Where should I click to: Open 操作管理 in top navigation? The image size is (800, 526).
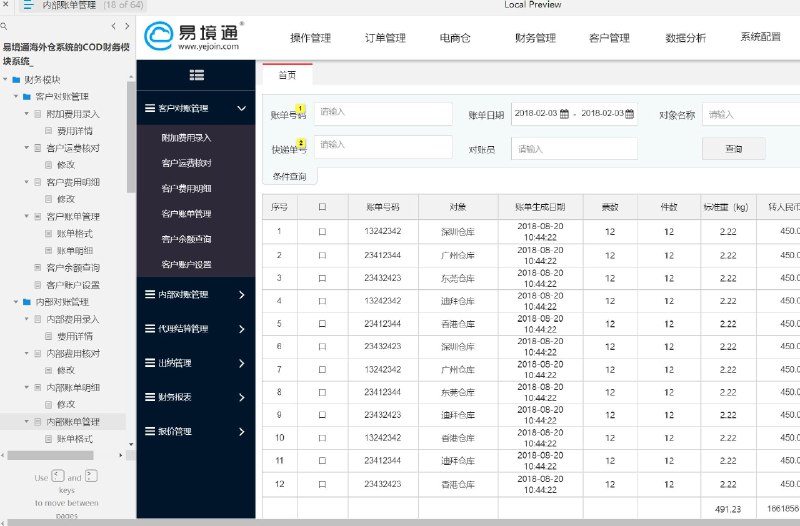(310, 38)
